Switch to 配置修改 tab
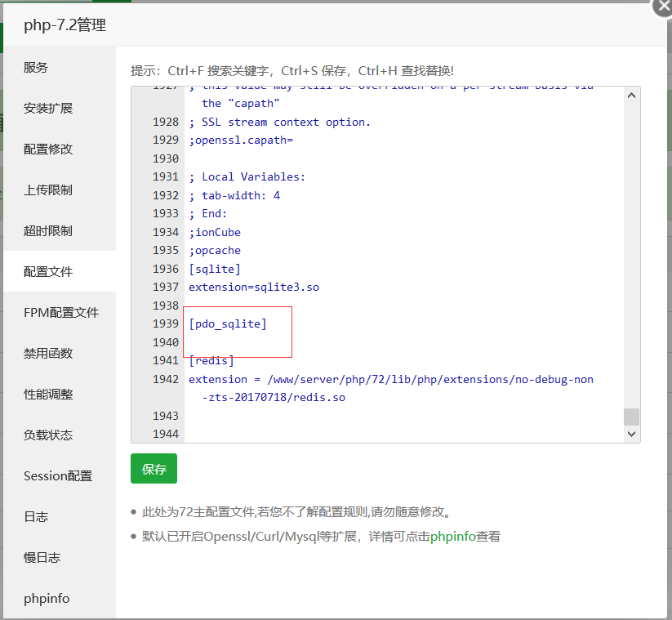 [60, 149]
